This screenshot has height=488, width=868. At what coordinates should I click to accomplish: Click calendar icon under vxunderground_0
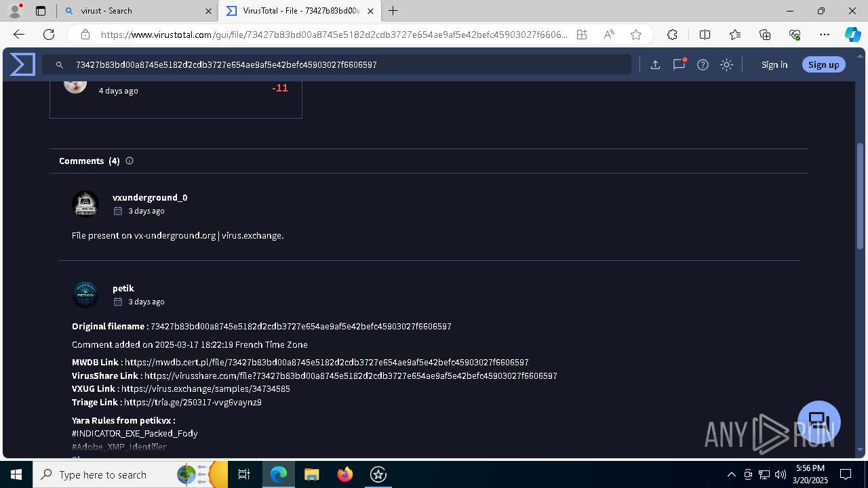[x=118, y=211]
